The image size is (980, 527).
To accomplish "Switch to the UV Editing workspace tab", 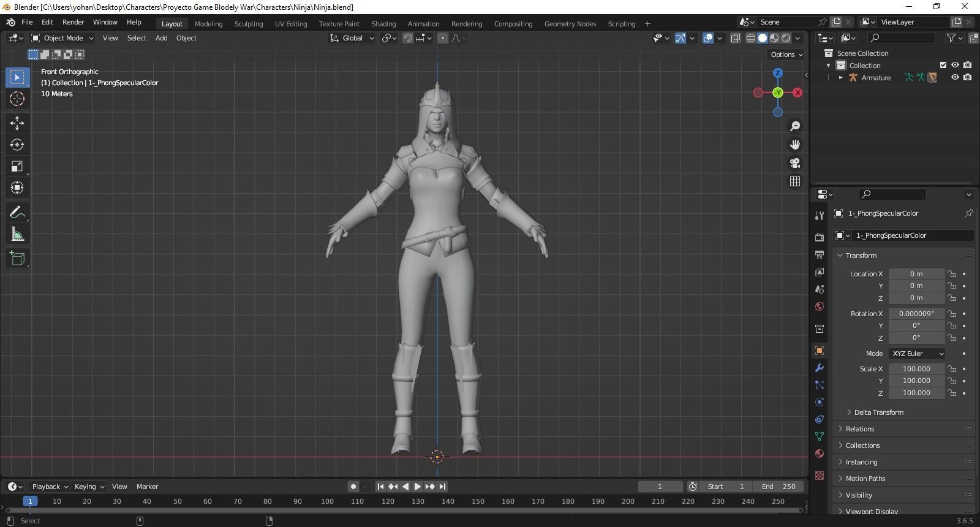I will click(x=291, y=24).
